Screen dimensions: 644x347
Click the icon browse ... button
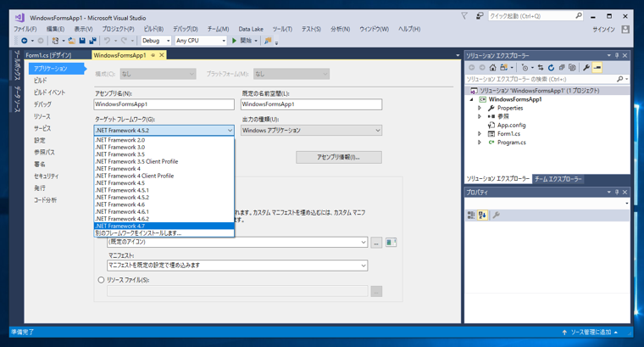coord(376,243)
